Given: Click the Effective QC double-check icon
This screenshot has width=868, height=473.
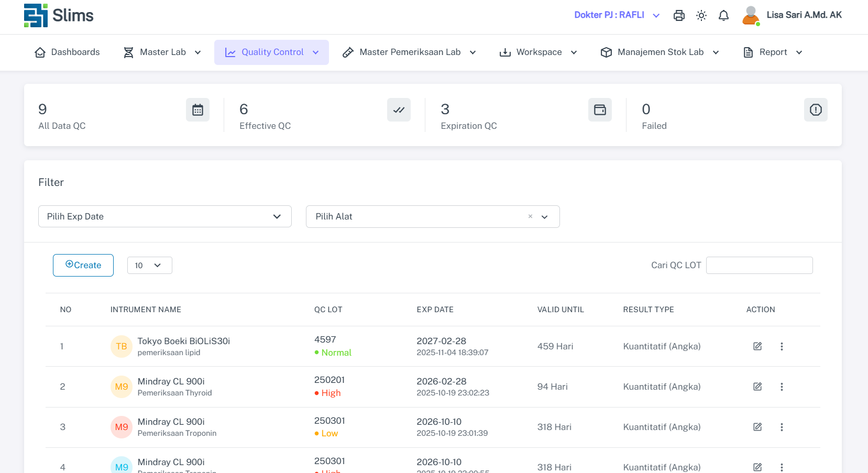Looking at the screenshot, I should coord(399,110).
